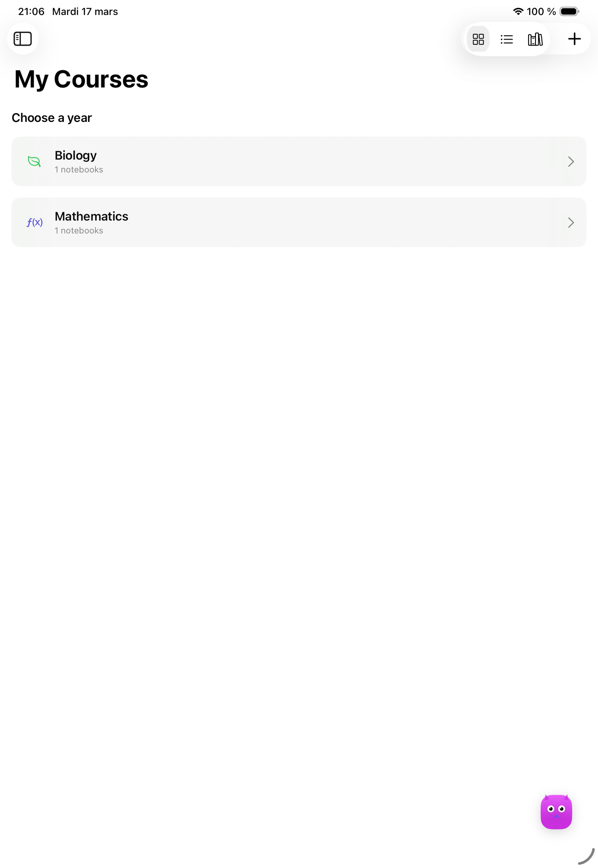This screenshot has height=868, width=598.
Task: Open the Mathematics course
Action: [92, 216]
